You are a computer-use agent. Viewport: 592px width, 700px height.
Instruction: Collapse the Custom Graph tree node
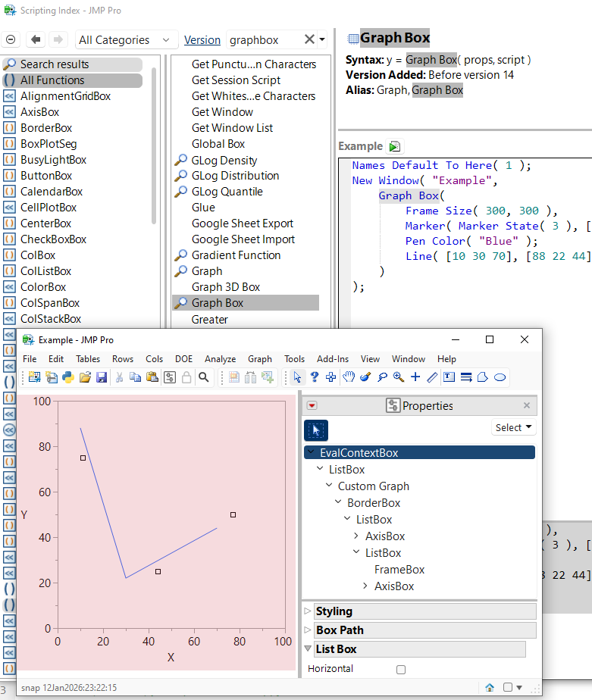click(x=330, y=486)
